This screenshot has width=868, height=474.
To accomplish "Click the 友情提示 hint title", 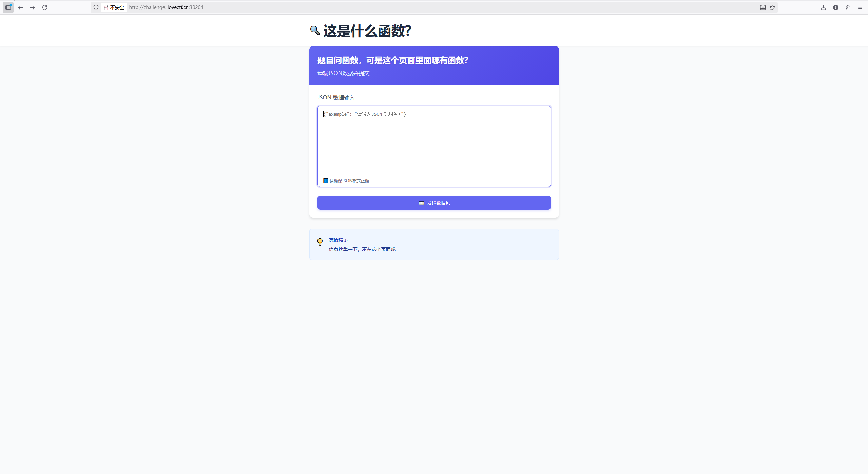I will (x=338, y=240).
